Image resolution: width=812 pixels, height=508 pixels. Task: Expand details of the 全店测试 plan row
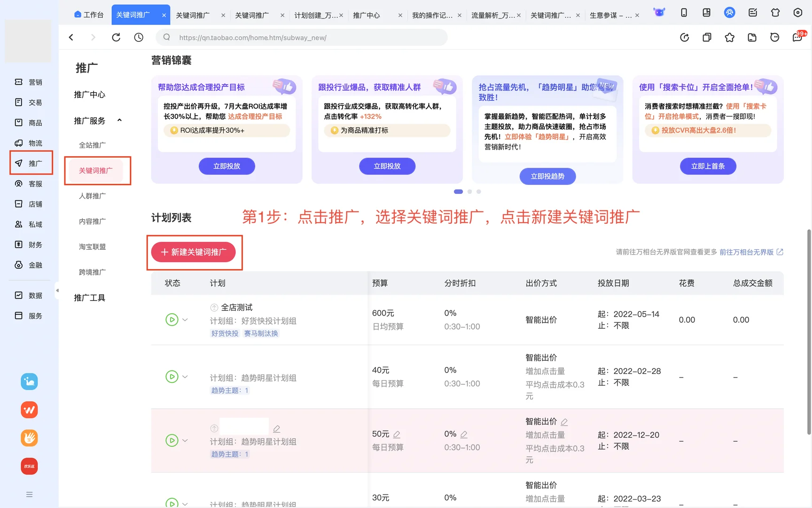click(185, 319)
